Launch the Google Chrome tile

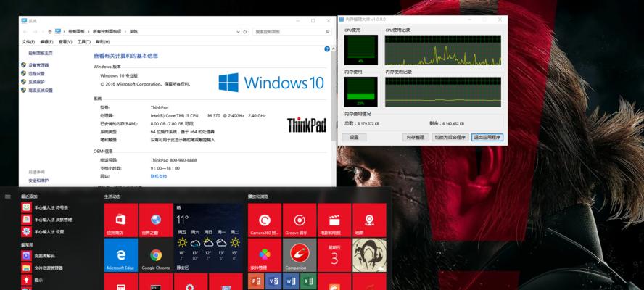[156, 255]
